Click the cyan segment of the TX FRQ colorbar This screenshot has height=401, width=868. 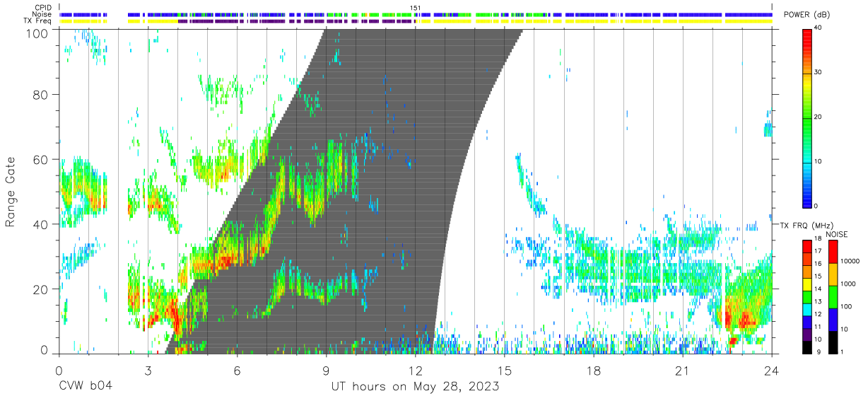click(808, 309)
